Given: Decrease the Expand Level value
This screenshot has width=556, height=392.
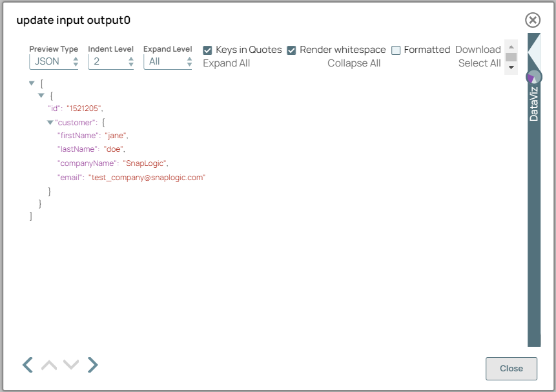Looking at the screenshot, I should 189,64.
